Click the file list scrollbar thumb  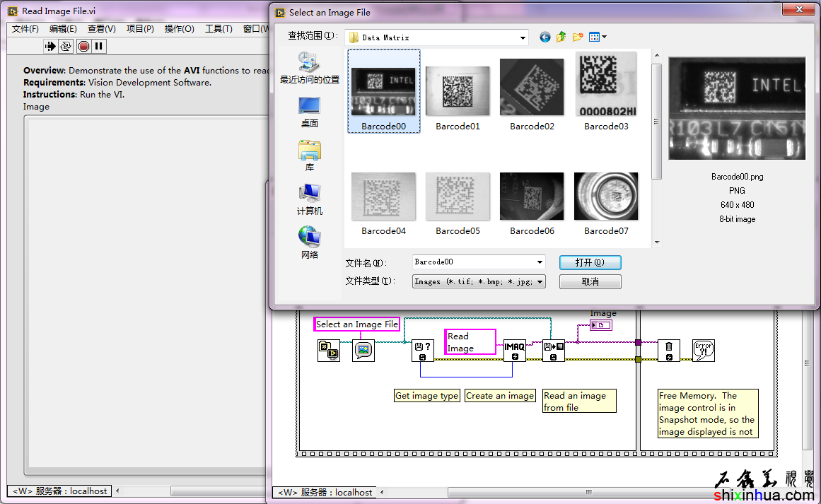pos(657,122)
